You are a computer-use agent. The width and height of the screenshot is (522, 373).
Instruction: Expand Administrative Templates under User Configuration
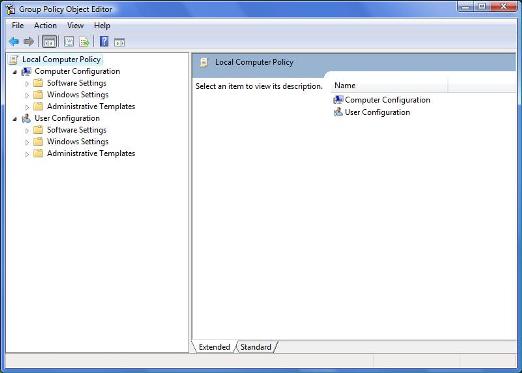27,154
